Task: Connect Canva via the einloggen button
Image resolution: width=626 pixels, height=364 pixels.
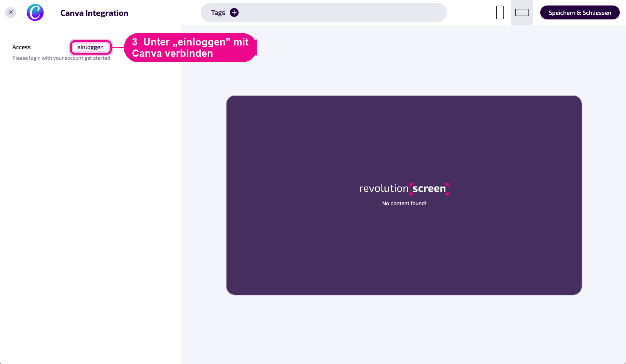Action: click(x=91, y=47)
